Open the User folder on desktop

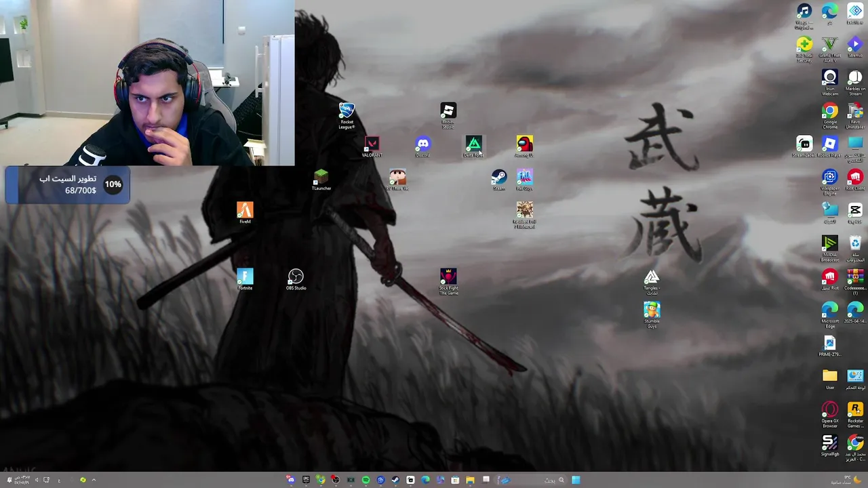(830, 379)
